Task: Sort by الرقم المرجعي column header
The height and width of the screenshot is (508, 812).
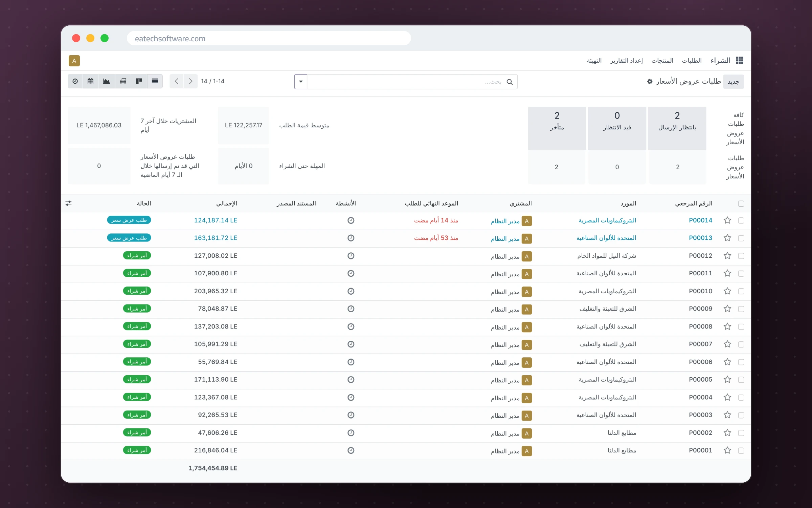Action: coord(694,203)
